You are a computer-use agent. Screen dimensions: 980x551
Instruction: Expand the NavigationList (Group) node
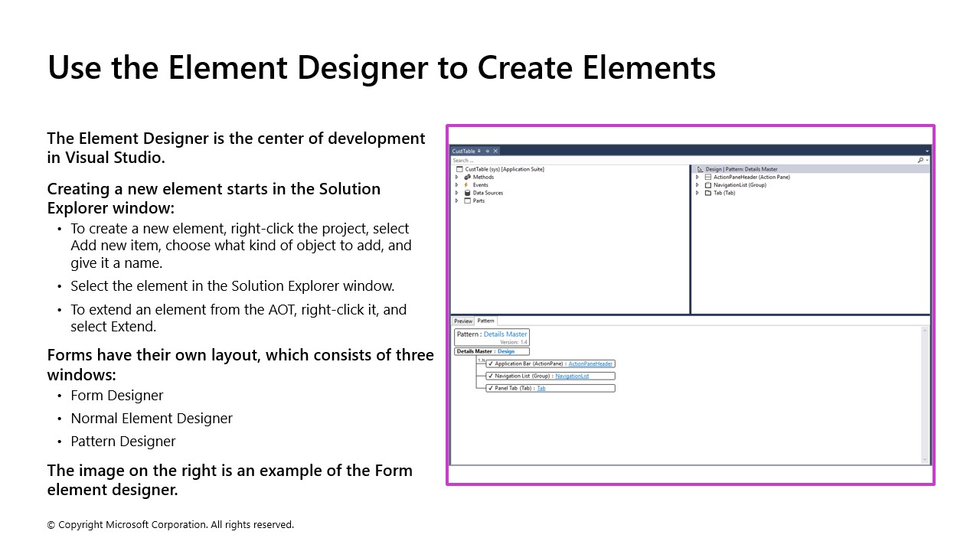[697, 184]
